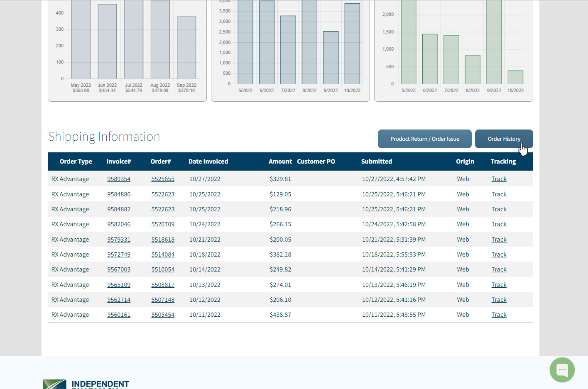Track shipment invoiced 10/12/2022

(x=499, y=300)
